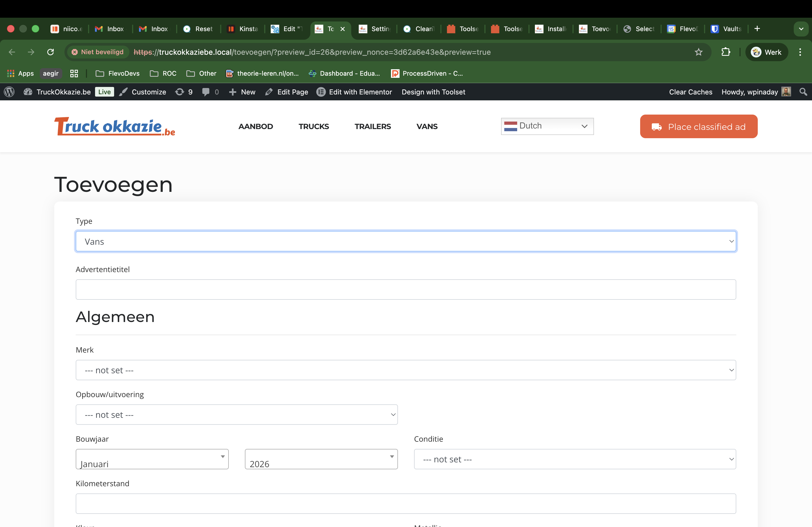
Task: Click the Place classified ad button
Action: tap(698, 126)
